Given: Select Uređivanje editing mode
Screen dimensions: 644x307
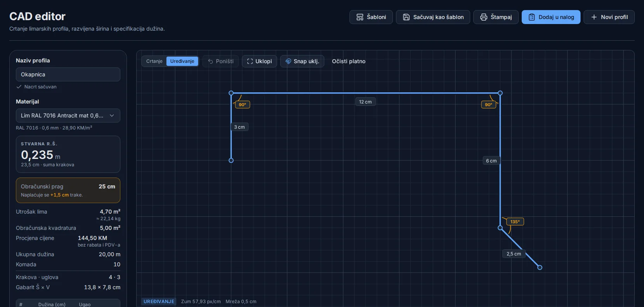Looking at the screenshot, I should click(182, 61).
